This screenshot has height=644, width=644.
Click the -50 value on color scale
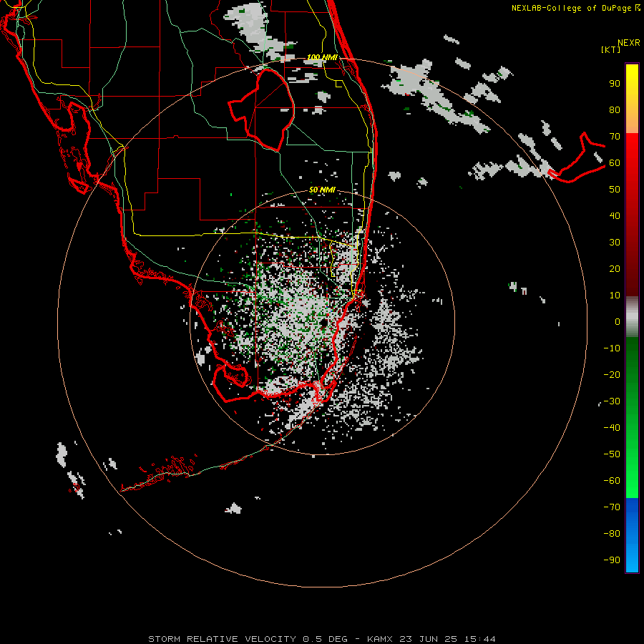click(x=612, y=454)
